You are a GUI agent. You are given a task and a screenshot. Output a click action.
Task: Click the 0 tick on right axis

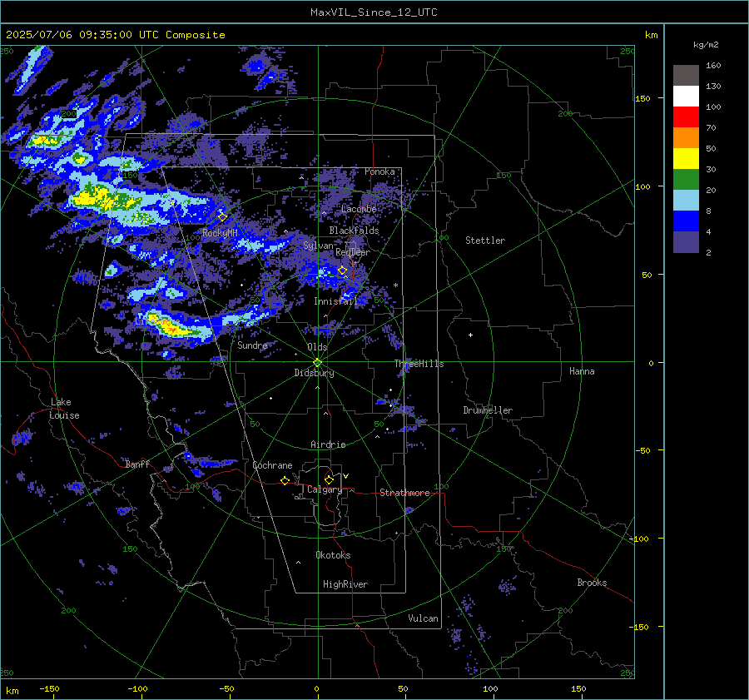[x=651, y=363]
